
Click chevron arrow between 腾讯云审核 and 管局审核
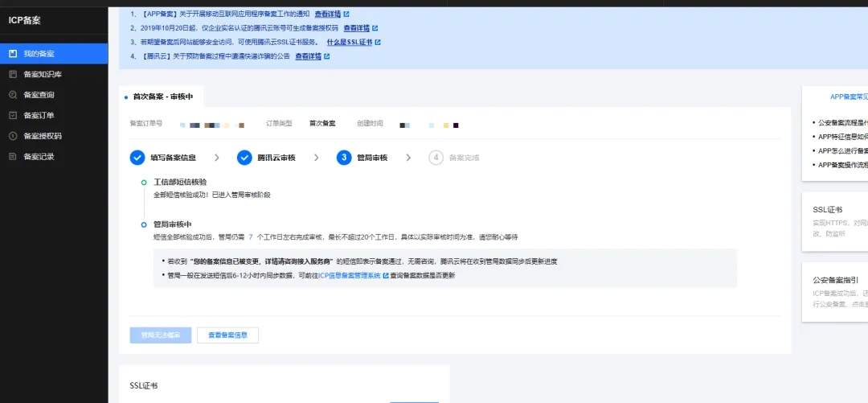tap(317, 158)
